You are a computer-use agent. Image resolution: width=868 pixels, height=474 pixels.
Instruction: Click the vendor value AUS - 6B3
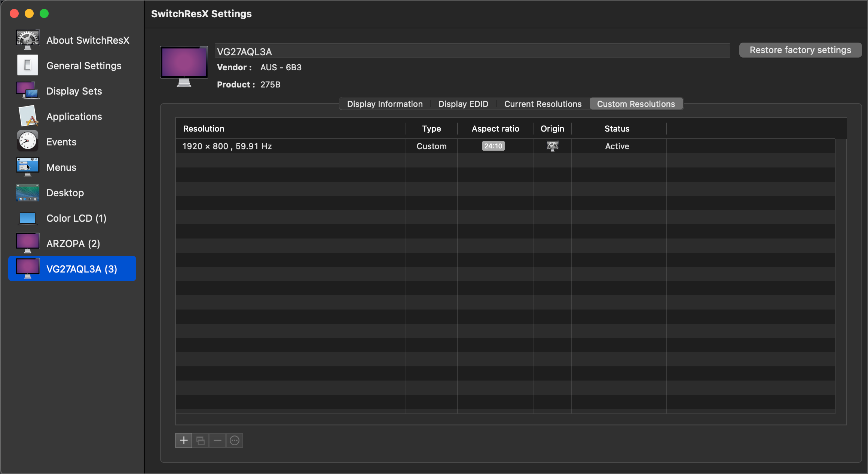281,67
